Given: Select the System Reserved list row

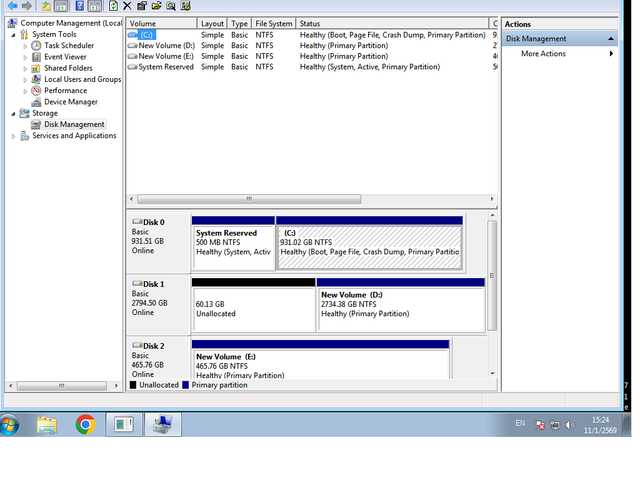Looking at the screenshot, I should click(x=312, y=67).
